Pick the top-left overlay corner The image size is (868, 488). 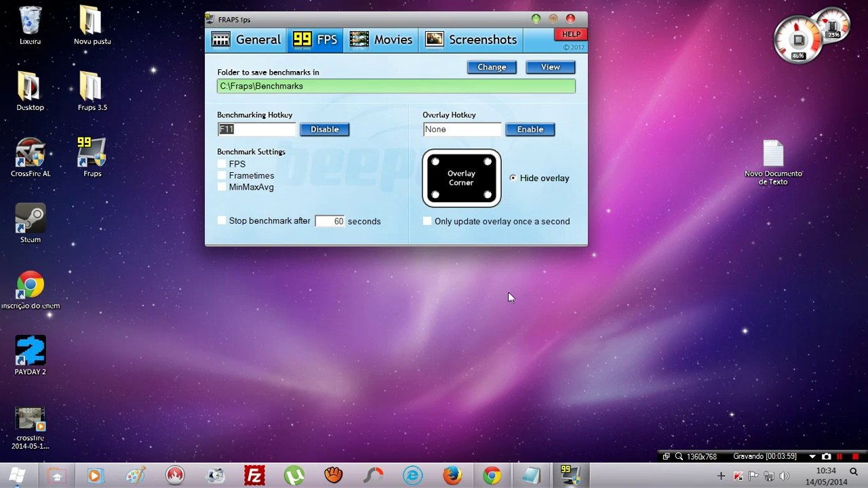435,162
